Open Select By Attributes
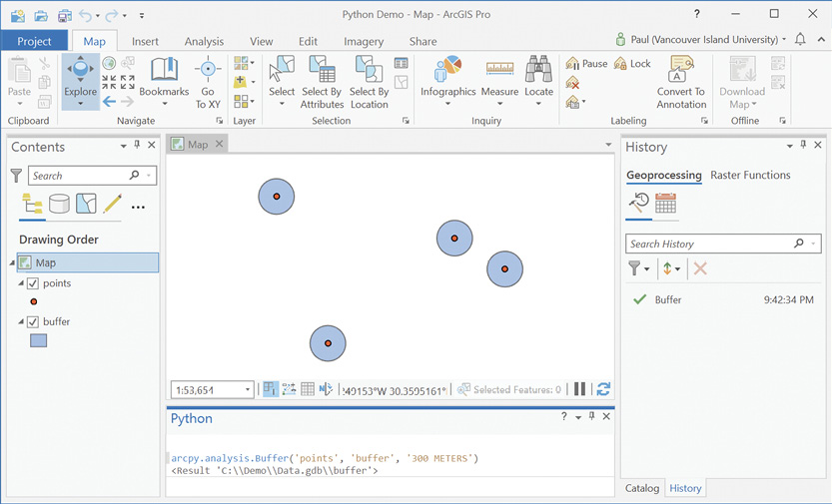The height and width of the screenshot is (504, 832). [322, 83]
